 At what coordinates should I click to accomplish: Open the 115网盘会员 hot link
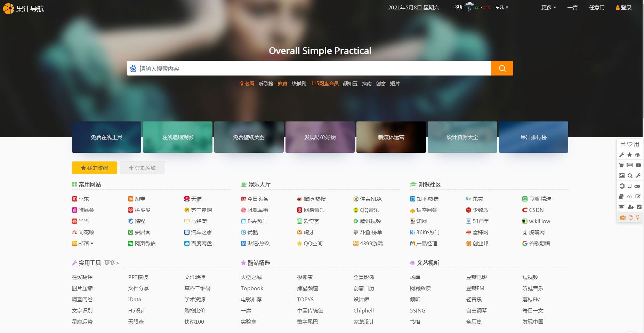click(x=324, y=84)
